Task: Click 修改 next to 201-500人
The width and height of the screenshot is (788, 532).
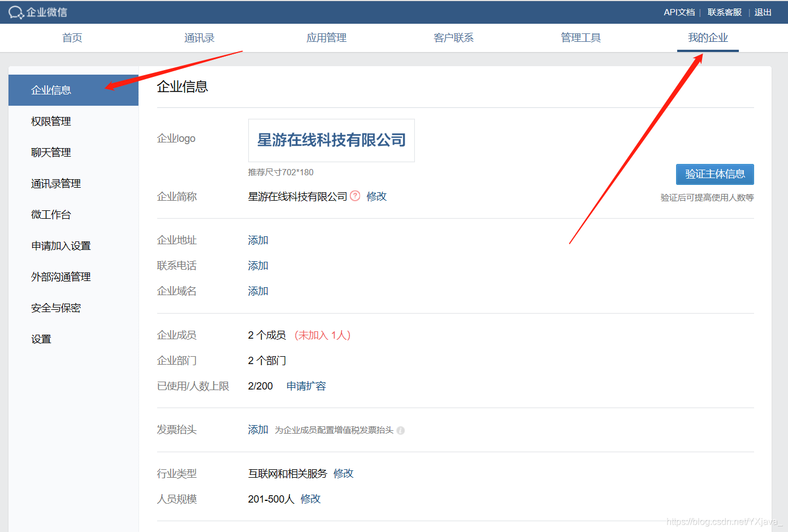Action: 311,499
